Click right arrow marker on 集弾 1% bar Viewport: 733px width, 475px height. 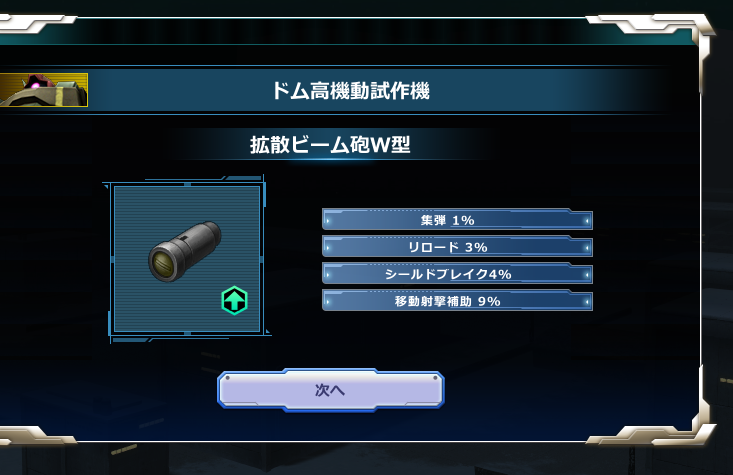pos(587,221)
